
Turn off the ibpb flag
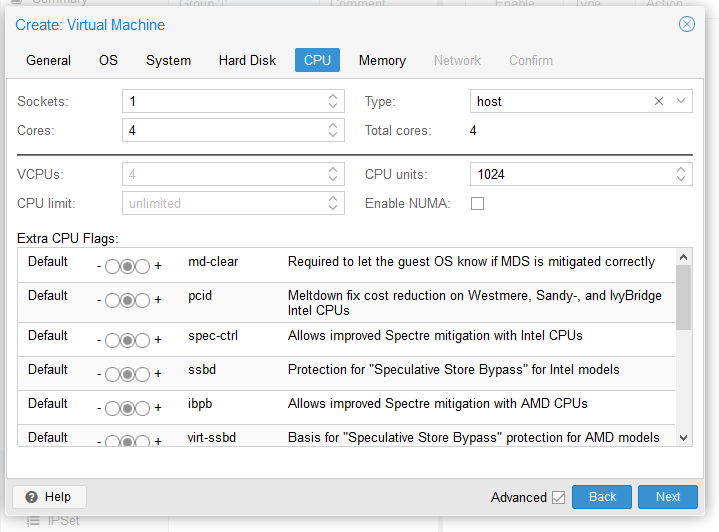point(112,408)
